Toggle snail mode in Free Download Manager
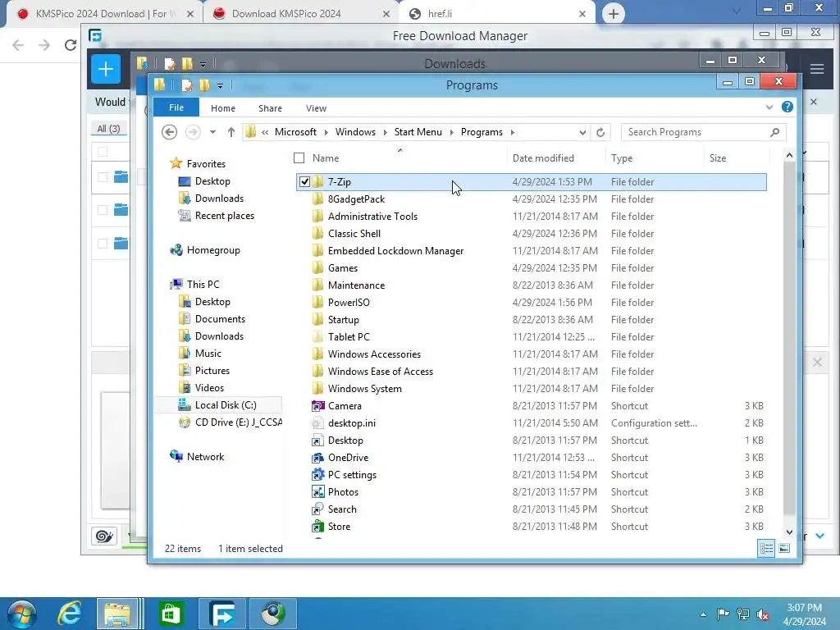 [x=104, y=536]
